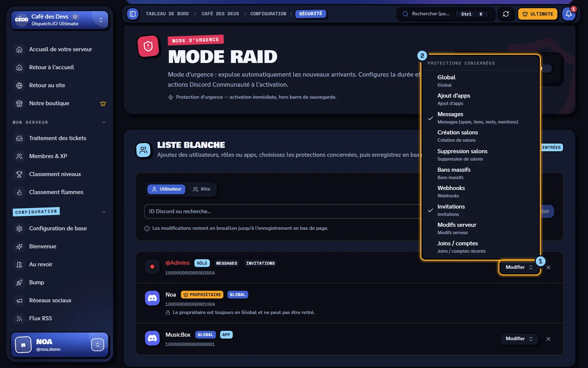This screenshot has height=368, width=588.
Task: Open Membres & XP
Action: coord(60,156)
